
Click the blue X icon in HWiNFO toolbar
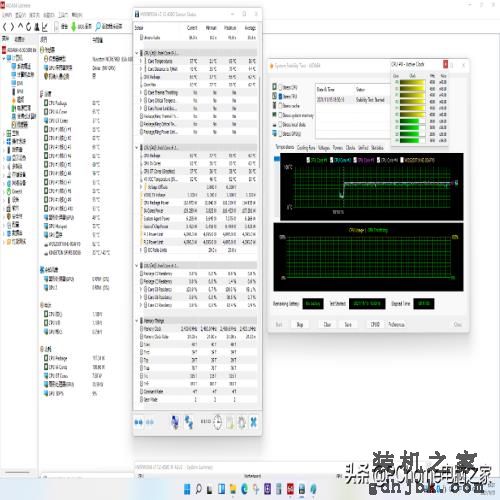[x=253, y=422]
